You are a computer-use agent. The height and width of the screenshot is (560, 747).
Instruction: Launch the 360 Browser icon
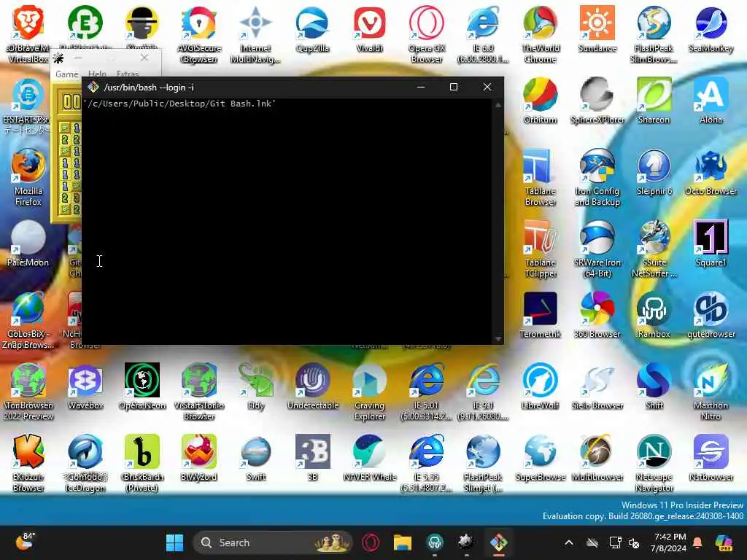597,315
